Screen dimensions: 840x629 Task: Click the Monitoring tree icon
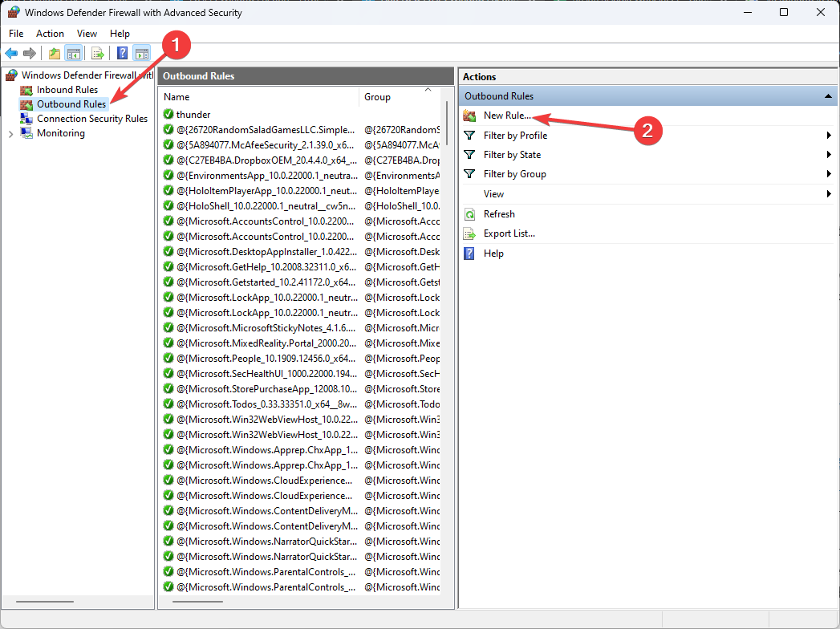[x=26, y=133]
